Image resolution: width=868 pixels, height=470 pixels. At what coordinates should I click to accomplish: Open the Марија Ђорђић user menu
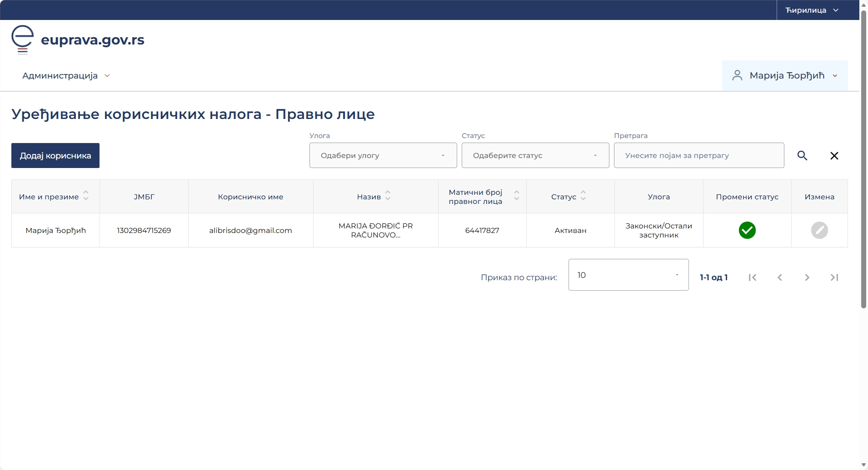click(784, 76)
